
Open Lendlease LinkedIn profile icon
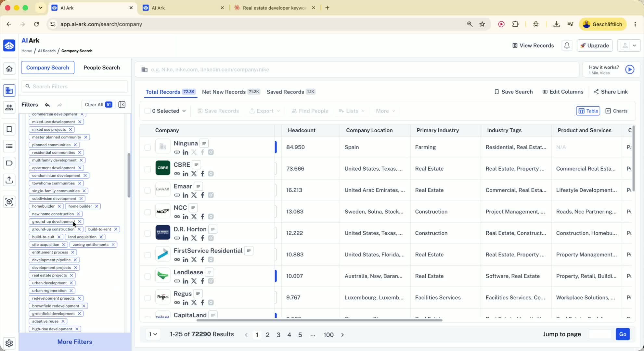186,281
